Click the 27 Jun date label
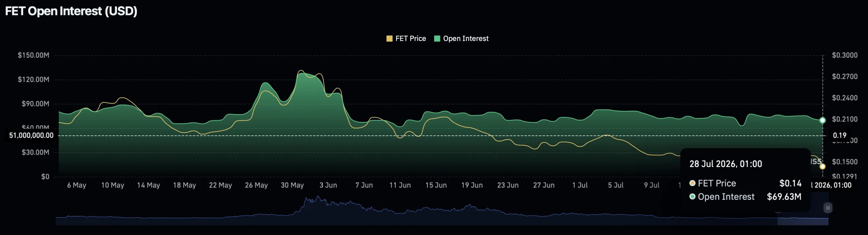 (x=544, y=185)
